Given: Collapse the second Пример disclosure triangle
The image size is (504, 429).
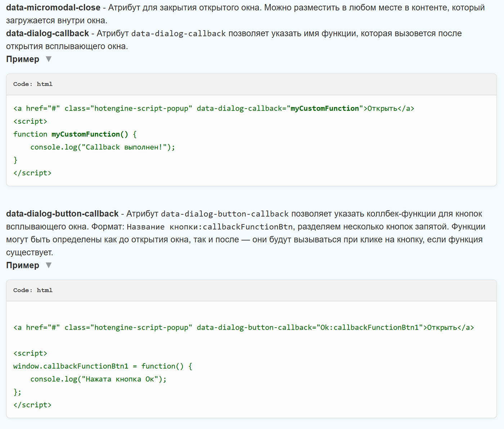Looking at the screenshot, I should (x=49, y=265).
